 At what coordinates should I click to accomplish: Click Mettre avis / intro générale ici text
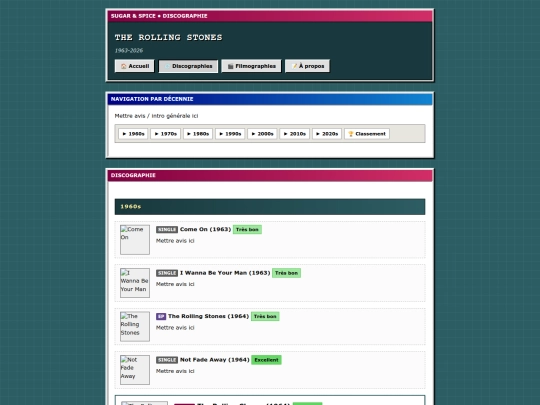(x=156, y=116)
